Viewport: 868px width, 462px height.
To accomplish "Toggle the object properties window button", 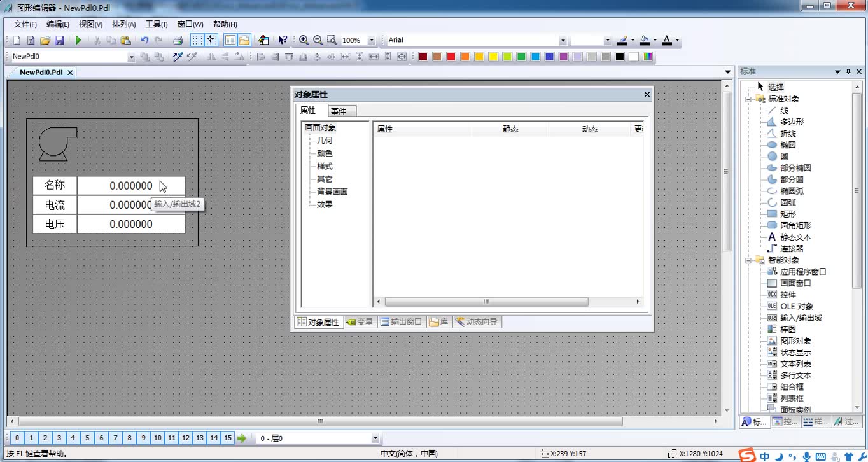I will pos(230,40).
